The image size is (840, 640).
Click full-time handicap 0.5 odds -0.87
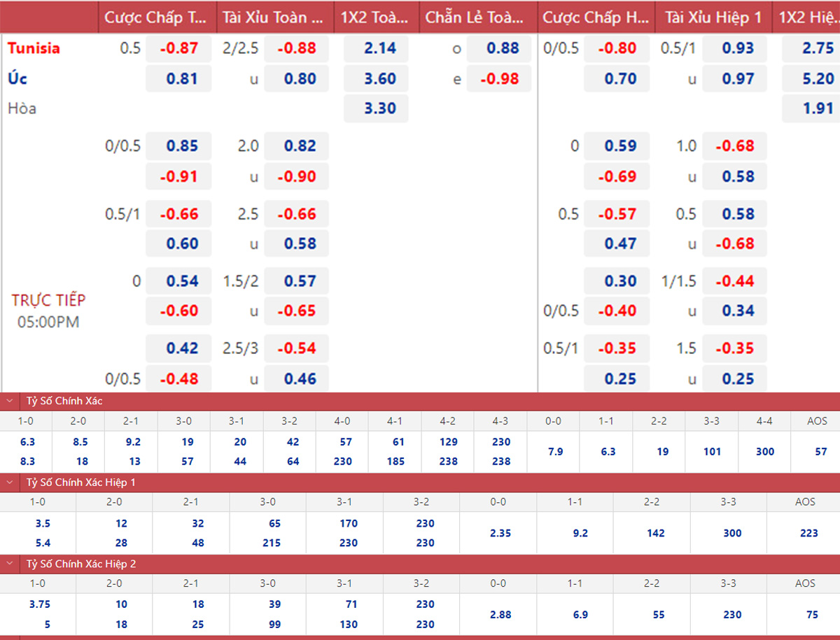178,48
